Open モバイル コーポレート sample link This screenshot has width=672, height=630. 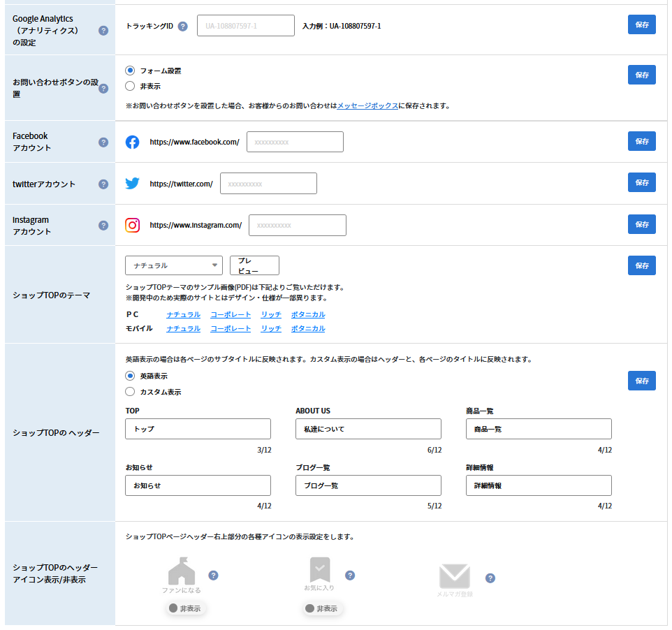[x=231, y=328]
